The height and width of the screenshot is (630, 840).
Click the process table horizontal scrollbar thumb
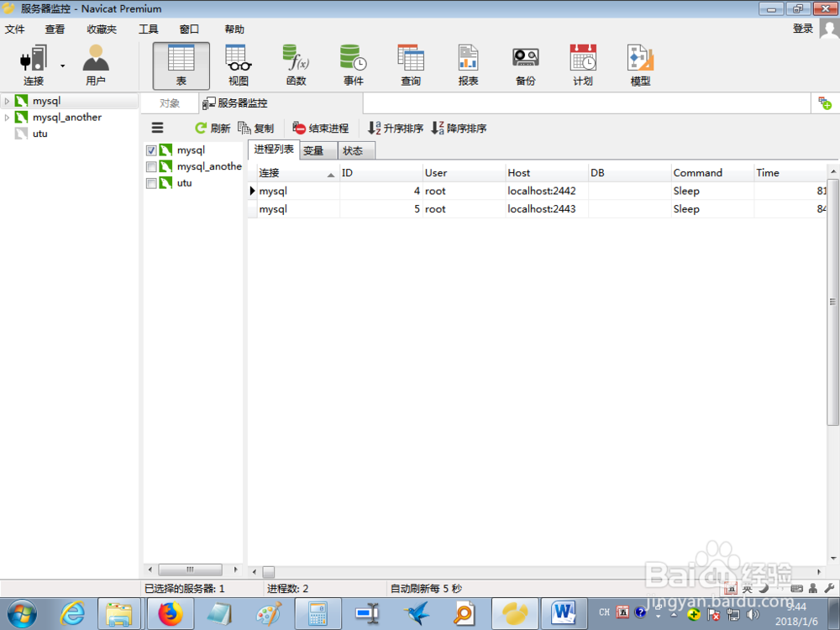[x=269, y=572]
